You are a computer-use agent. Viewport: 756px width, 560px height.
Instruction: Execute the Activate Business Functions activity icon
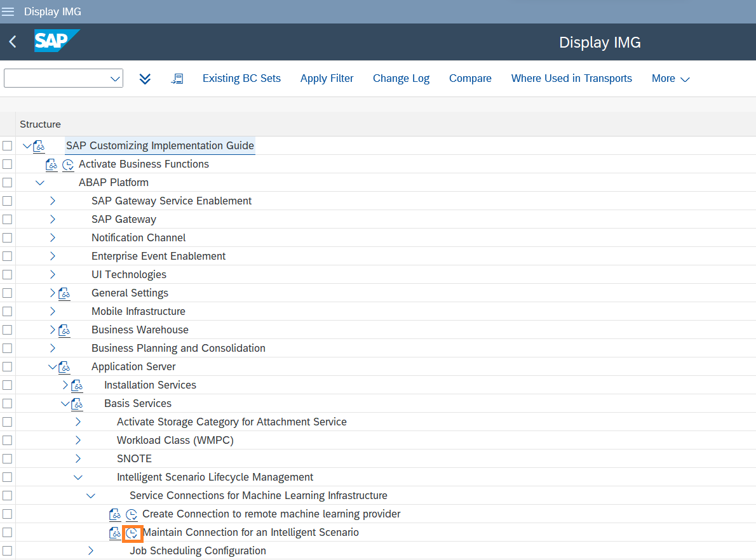click(x=68, y=164)
